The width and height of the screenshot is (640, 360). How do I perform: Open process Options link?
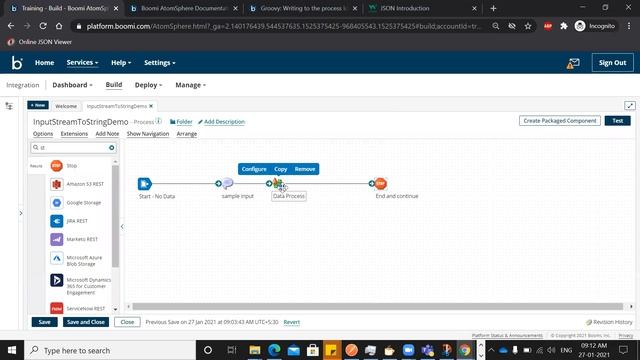tap(43, 133)
